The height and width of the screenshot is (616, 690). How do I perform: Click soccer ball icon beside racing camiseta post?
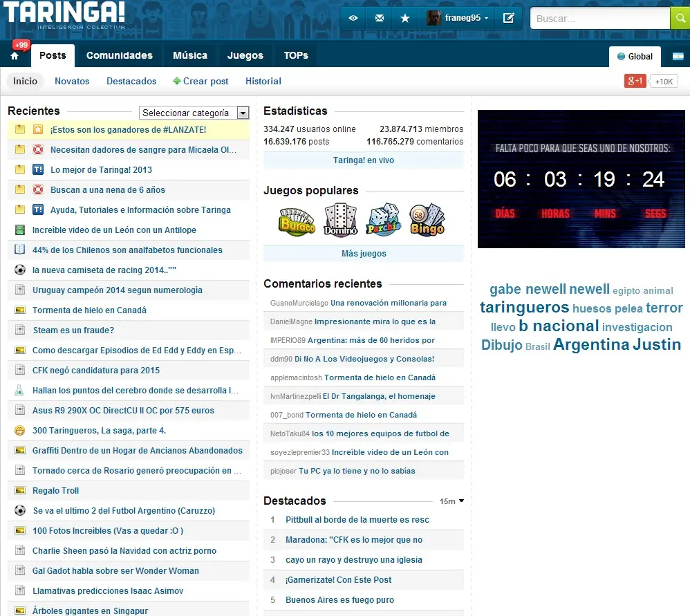(20, 270)
